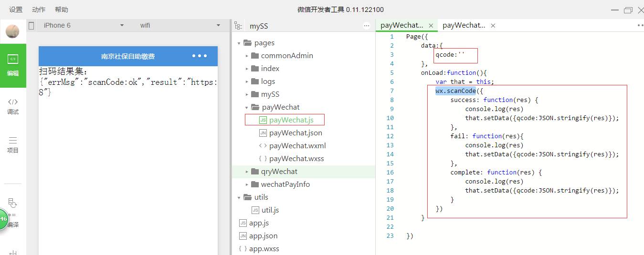Switch to the 编辑 editor view
The image size is (644, 255).
[x=13, y=66]
